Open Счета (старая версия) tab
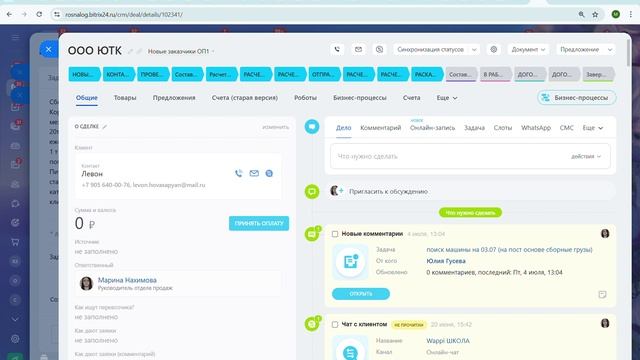Image resolution: width=640 pixels, height=360 pixels. 245,98
